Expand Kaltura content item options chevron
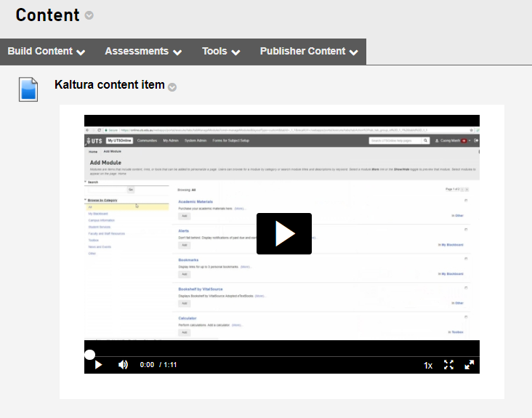Screen dimensions: 532x418 172,87
